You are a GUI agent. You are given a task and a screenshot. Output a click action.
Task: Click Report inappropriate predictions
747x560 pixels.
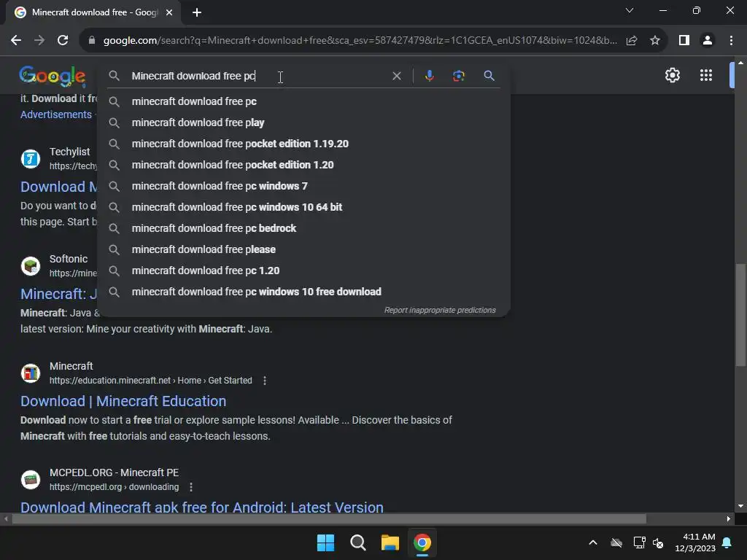click(x=440, y=310)
